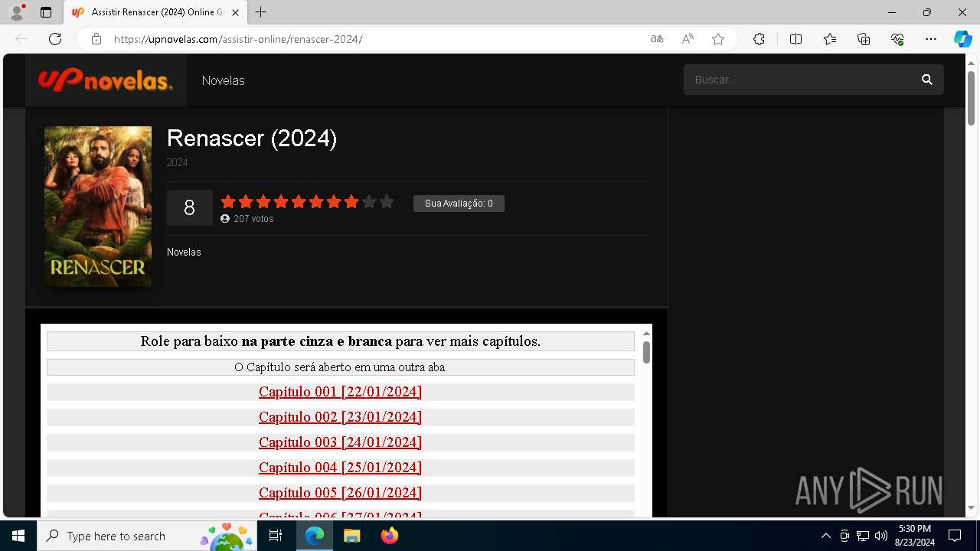Screen dimensions: 980x551
Task: Open Capítulo 005 [26/01/2024]
Action: [x=340, y=493]
